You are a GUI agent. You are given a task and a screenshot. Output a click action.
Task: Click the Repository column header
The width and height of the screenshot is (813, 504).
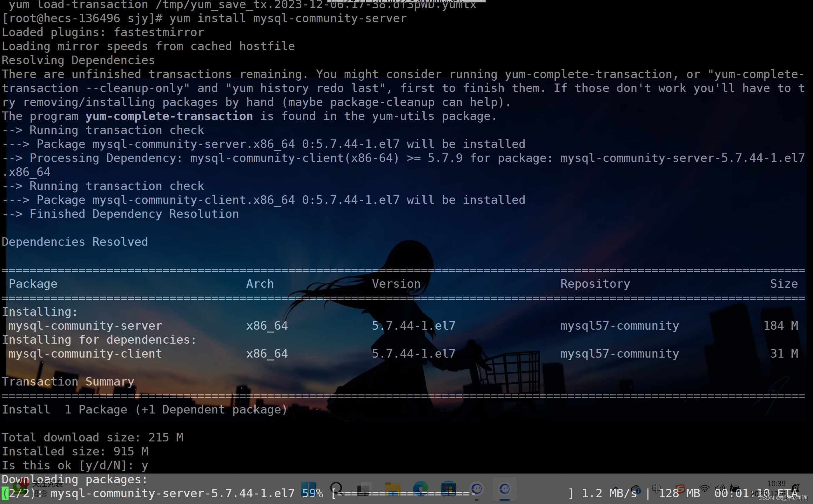click(595, 284)
